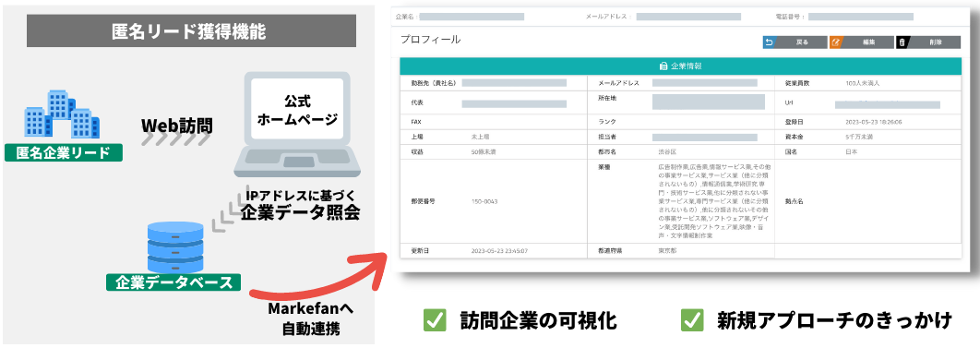Click the メールアドレス label in top bar
The image size is (980, 348).
point(607,17)
